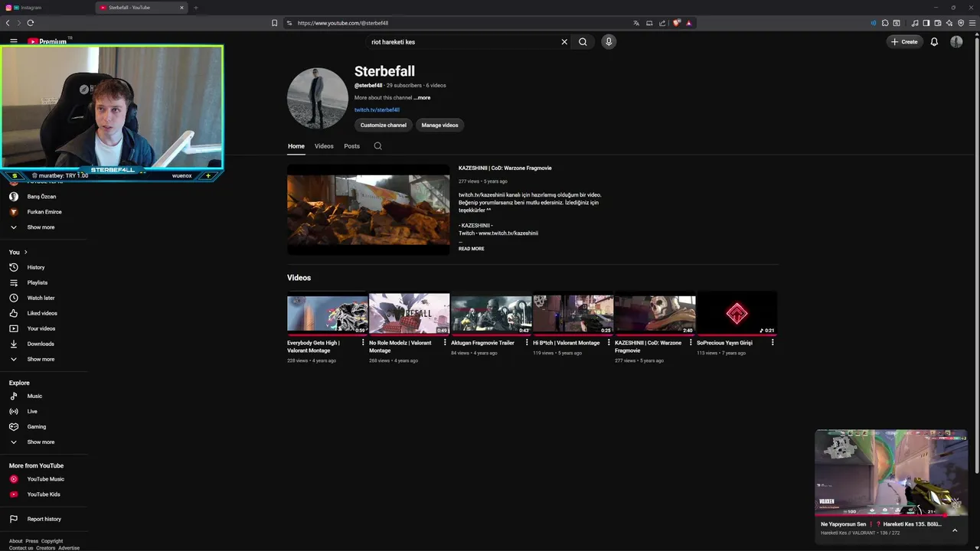This screenshot has width=980, height=551.
Task: Open the twitch.tv/sterbef4ll link
Action: click(x=377, y=110)
